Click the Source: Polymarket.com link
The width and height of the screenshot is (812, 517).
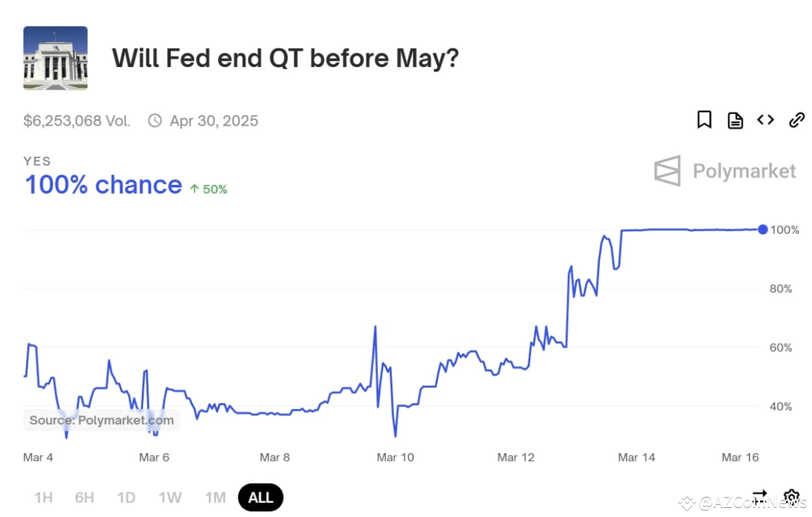(x=101, y=420)
